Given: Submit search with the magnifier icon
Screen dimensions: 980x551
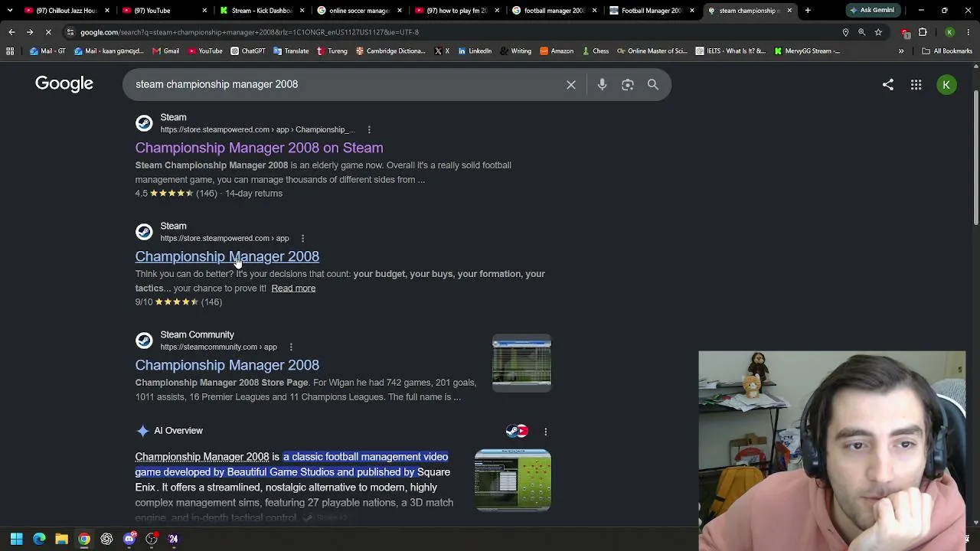Looking at the screenshot, I should tap(653, 84).
